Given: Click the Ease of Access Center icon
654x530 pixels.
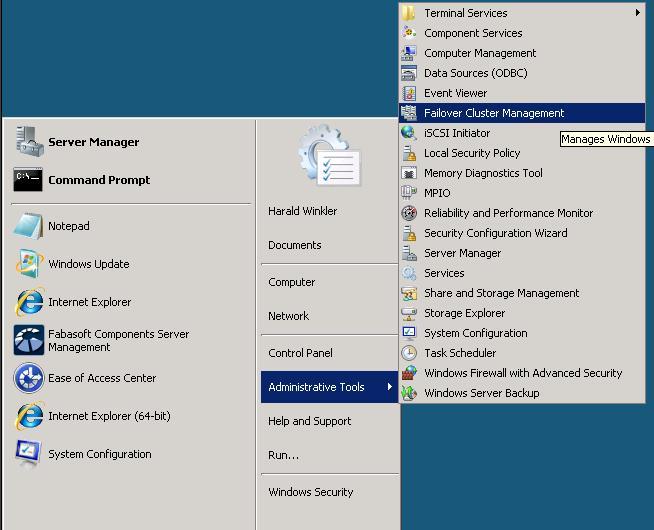Looking at the screenshot, I should (28, 378).
